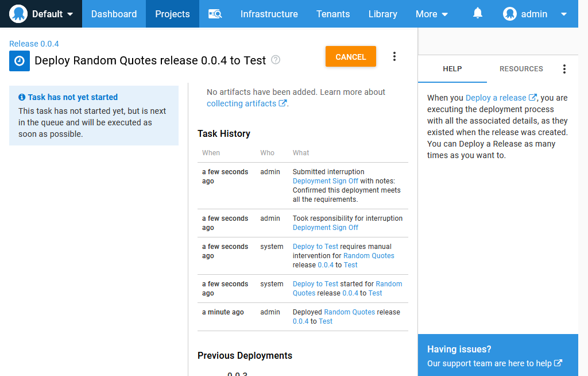Viewport: 588px width, 376px height.
Task: Open Random Quotes link in Deployed row
Action: pyautogui.click(x=350, y=312)
